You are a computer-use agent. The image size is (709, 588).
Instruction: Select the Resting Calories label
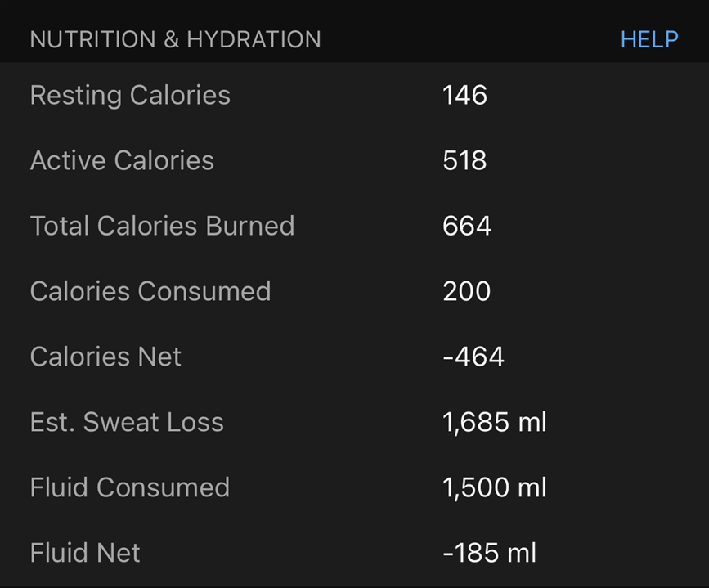tap(130, 95)
